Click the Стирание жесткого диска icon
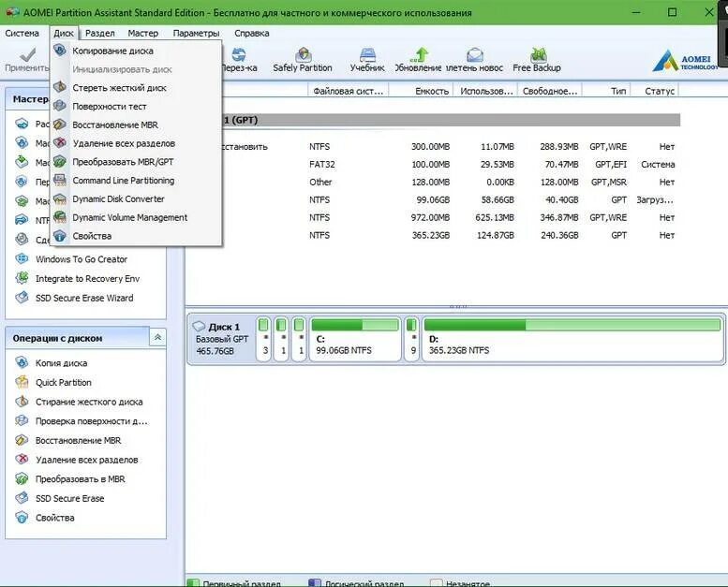The image size is (728, 587). click(22, 402)
